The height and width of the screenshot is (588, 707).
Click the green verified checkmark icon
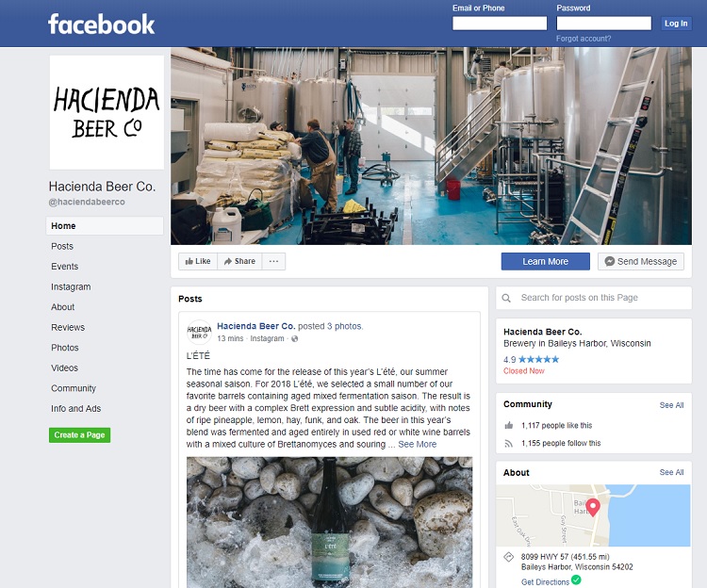(576, 580)
